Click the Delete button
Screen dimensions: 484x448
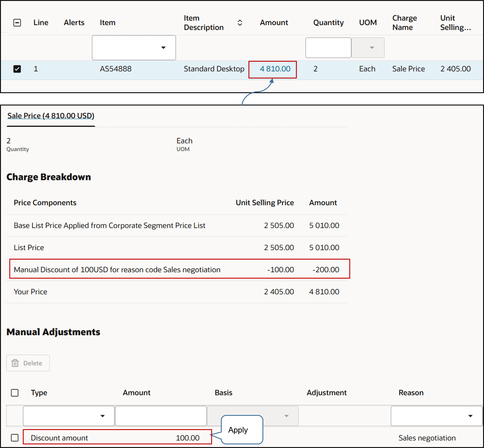[x=28, y=363]
